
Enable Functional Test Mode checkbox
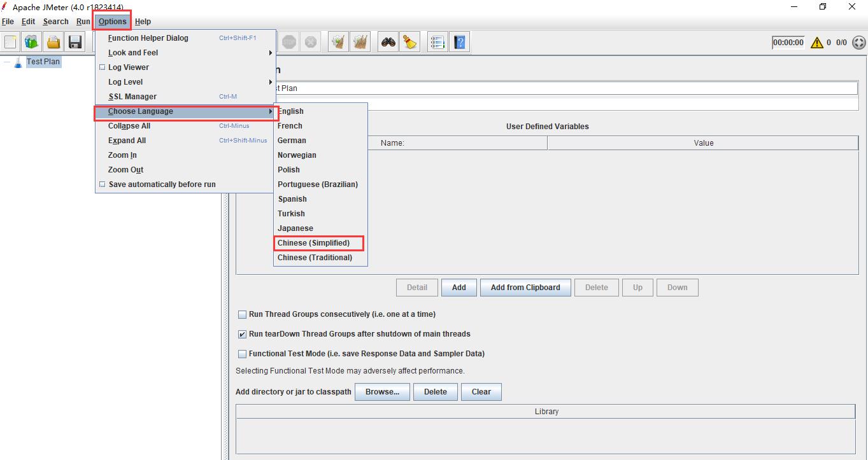tap(242, 354)
